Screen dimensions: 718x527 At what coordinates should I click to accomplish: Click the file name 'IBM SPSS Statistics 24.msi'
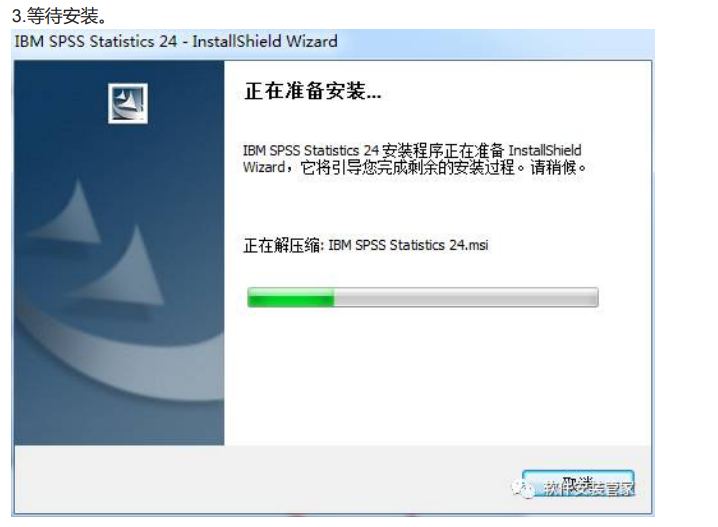pos(408,245)
